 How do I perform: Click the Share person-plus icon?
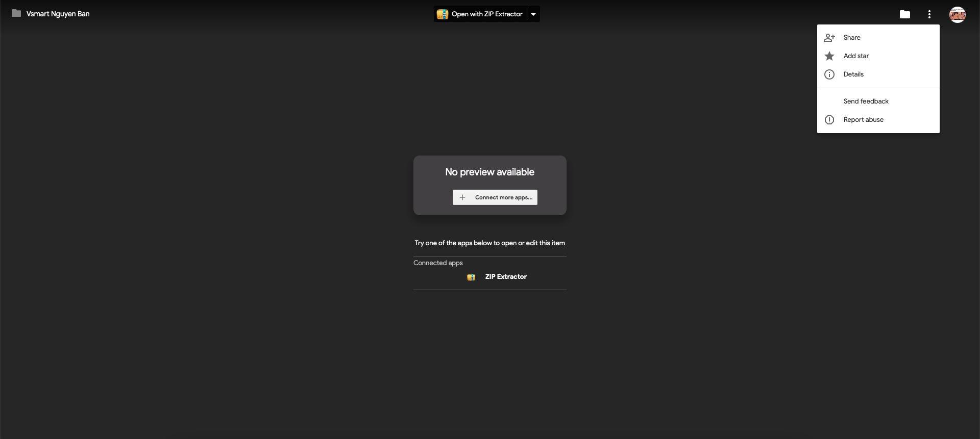point(829,38)
